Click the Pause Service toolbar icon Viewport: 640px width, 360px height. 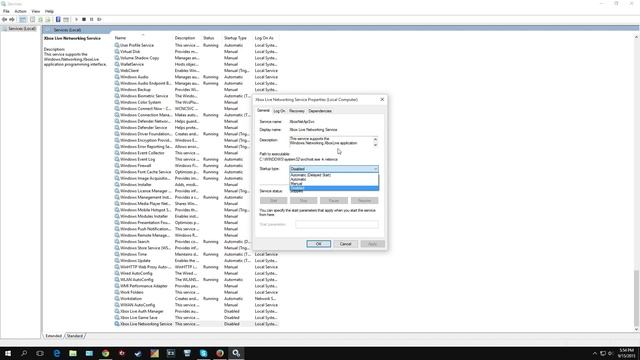coord(91,20)
